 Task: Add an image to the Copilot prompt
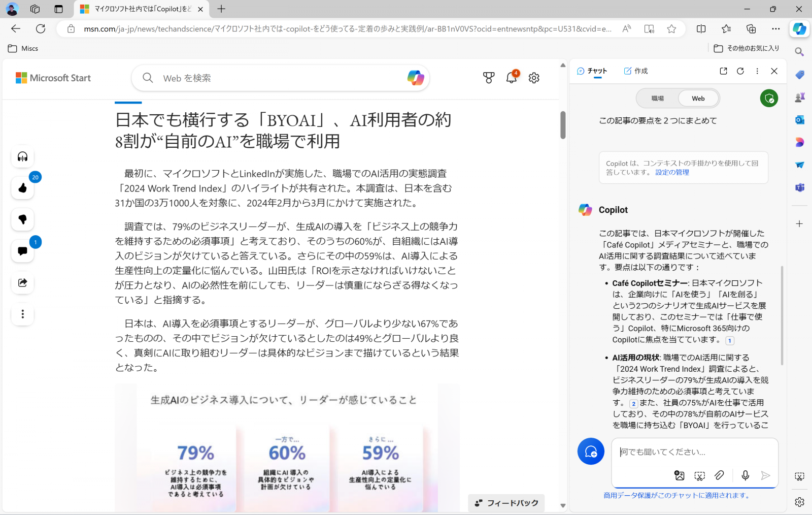point(680,475)
